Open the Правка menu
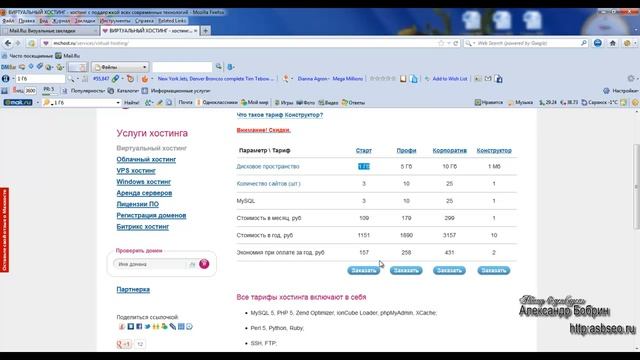640x360 pixels. click(27, 20)
